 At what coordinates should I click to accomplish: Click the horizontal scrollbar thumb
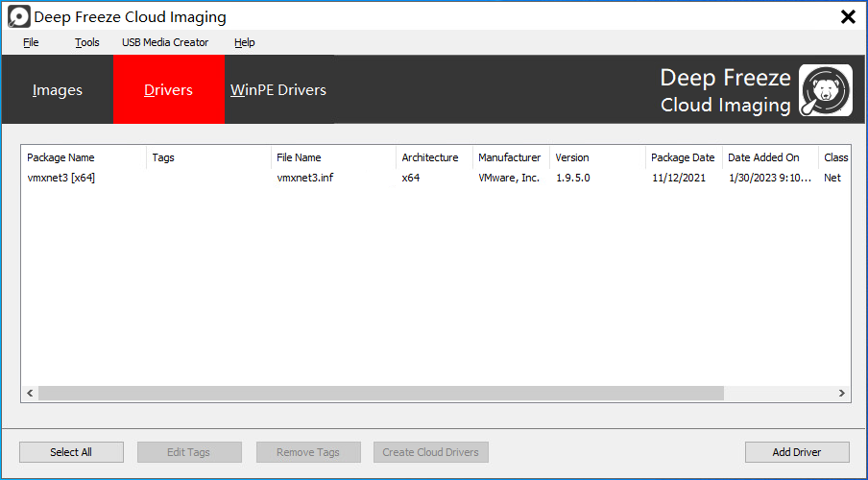pyautogui.click(x=381, y=393)
